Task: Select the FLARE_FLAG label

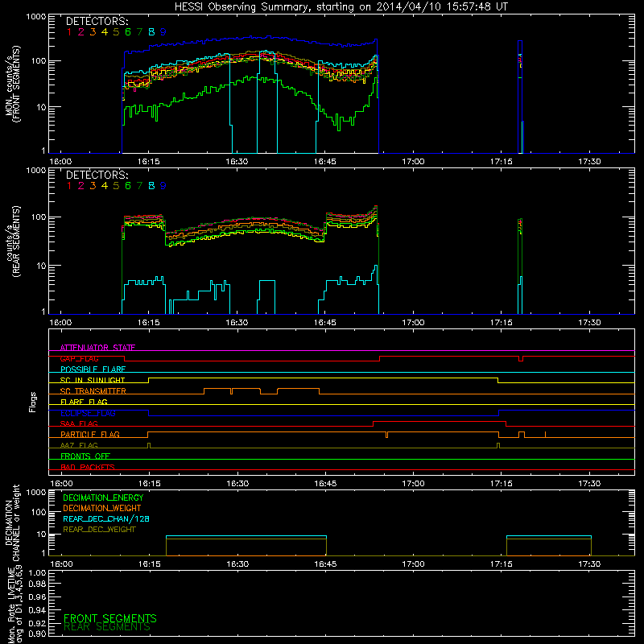Action: coord(84,402)
